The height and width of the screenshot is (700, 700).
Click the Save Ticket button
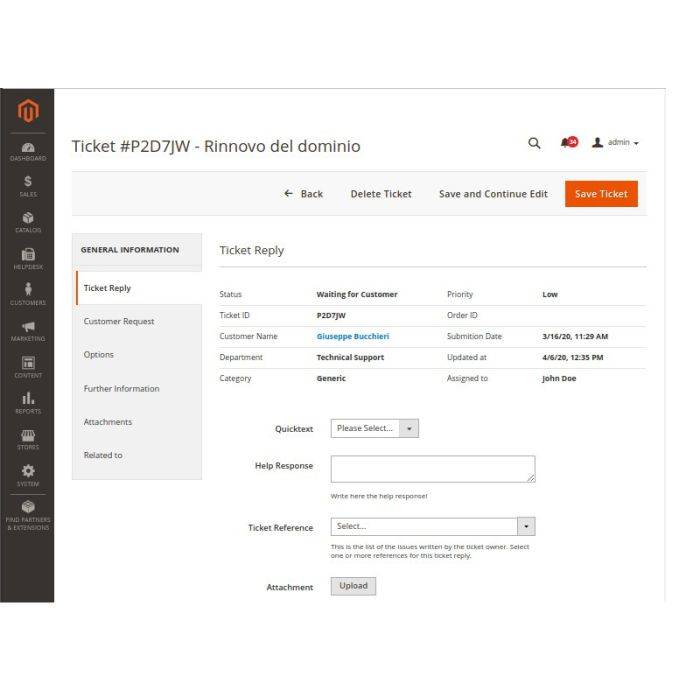(x=601, y=194)
